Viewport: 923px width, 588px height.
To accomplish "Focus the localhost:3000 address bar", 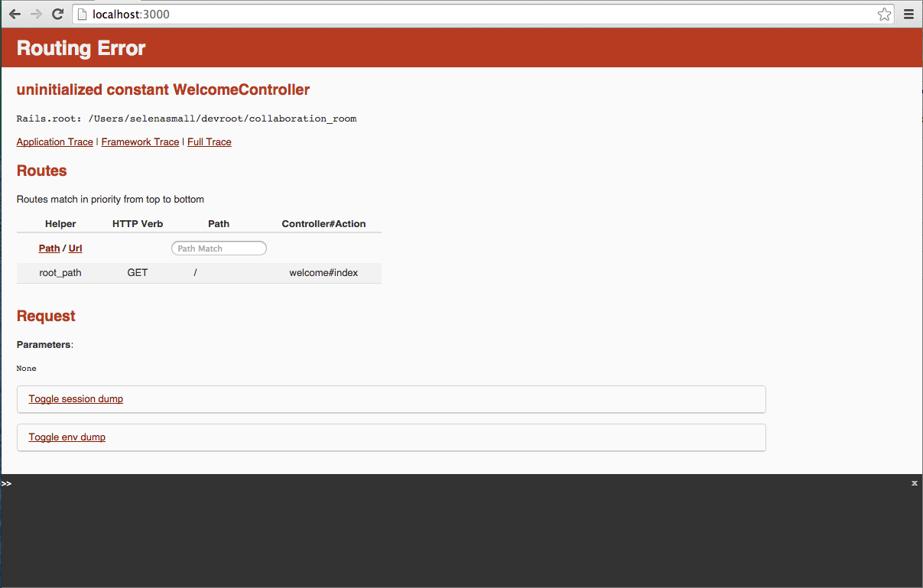I will coord(484,14).
